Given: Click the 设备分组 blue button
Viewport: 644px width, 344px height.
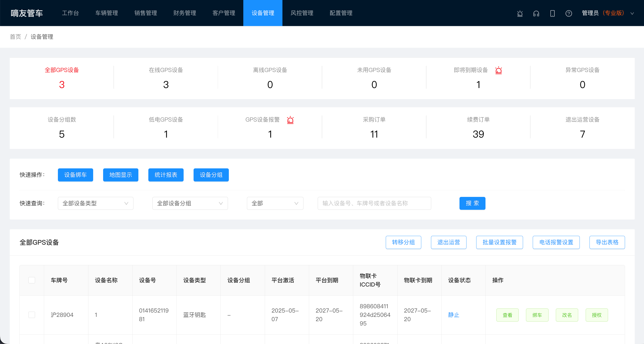Looking at the screenshot, I should point(211,175).
